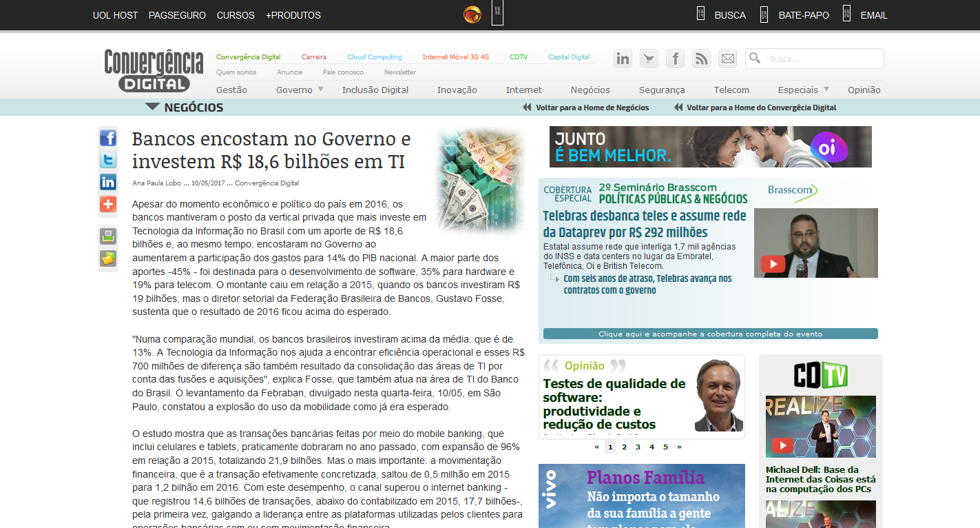The width and height of the screenshot is (980, 528).
Task: Open Quem somos link
Action: point(236,72)
